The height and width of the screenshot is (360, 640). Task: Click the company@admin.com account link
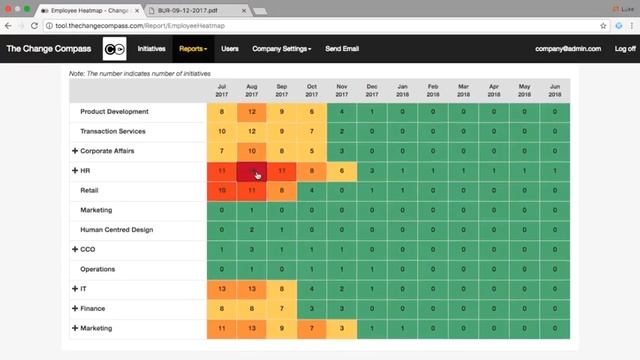tap(568, 49)
